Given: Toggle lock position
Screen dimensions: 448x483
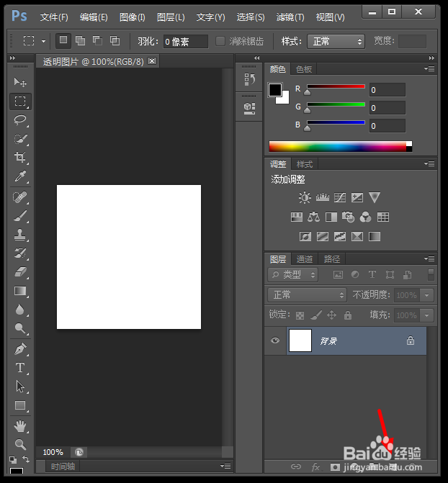Looking at the screenshot, I should point(332,315).
